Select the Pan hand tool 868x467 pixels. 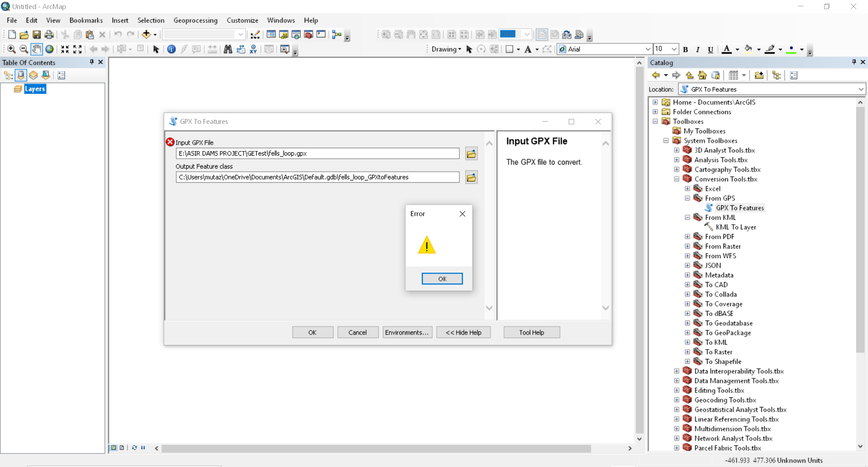point(37,49)
